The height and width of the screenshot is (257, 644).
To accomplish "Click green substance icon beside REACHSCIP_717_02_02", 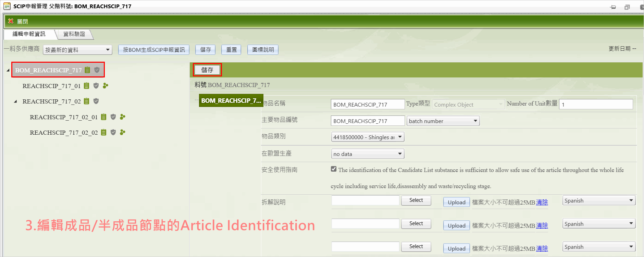I will click(123, 132).
